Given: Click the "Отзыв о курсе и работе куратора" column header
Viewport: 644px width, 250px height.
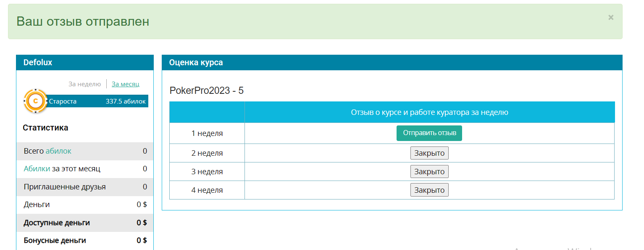Looking at the screenshot, I should tap(430, 112).
